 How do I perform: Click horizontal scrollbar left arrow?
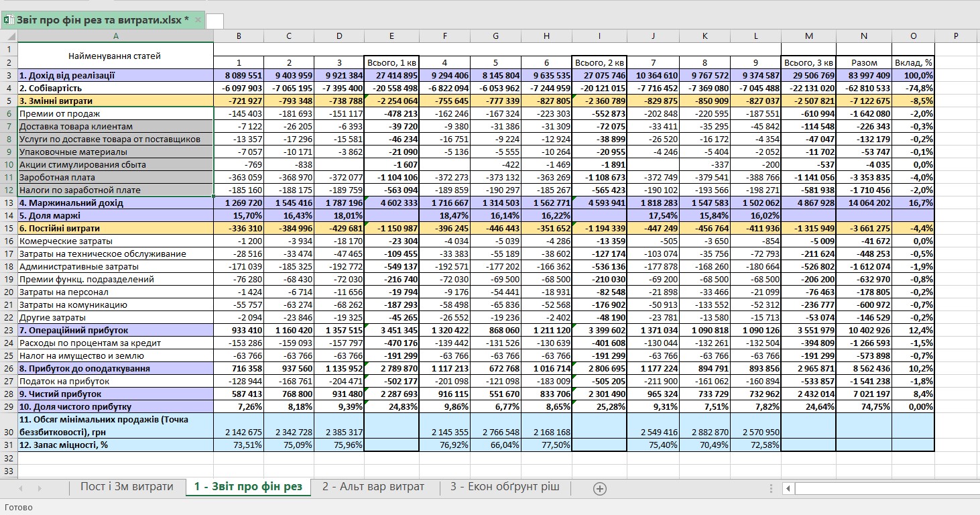point(789,488)
